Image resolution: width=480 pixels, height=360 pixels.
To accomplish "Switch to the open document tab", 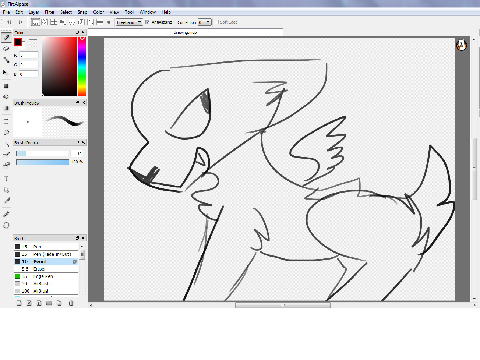I will coord(185,33).
